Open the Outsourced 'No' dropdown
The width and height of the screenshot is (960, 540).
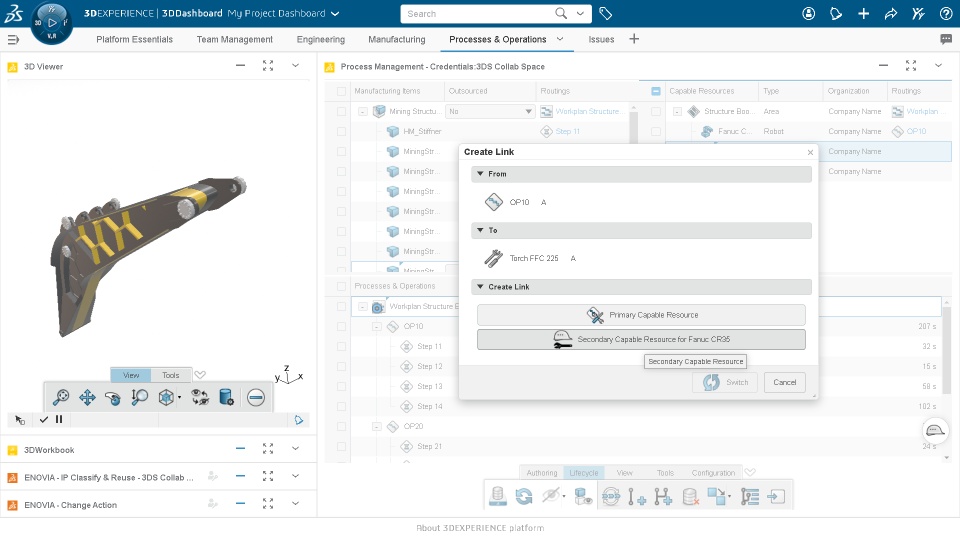(490, 111)
